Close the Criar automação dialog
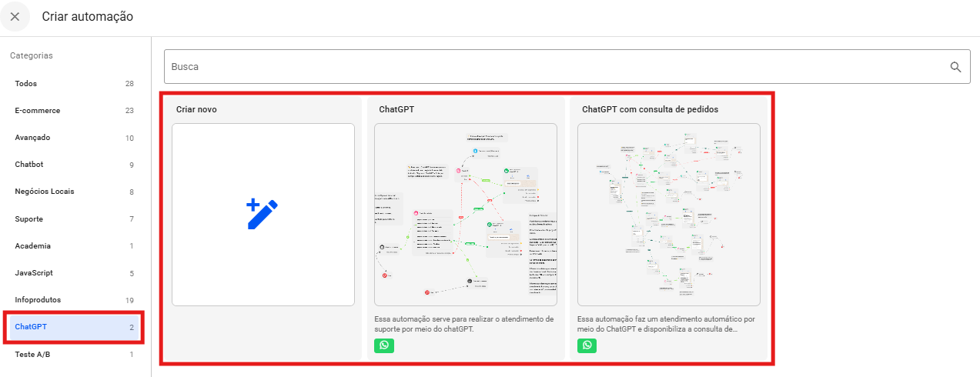Viewport: 980px width, 377px height. pyautogui.click(x=15, y=17)
